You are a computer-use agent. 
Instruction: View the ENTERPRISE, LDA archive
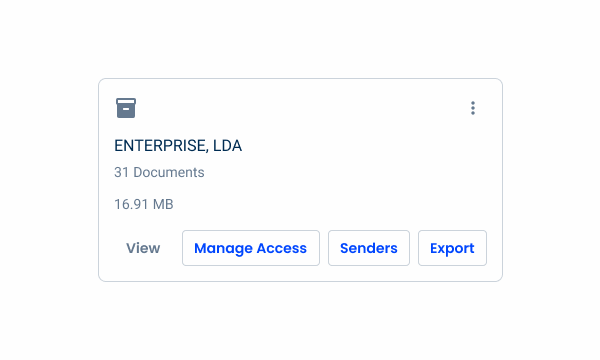click(143, 248)
